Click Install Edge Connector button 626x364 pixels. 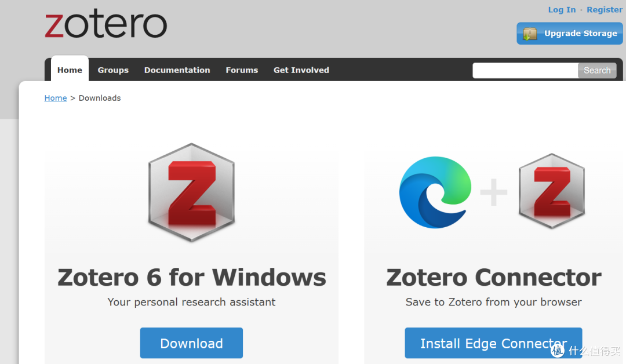point(493,343)
